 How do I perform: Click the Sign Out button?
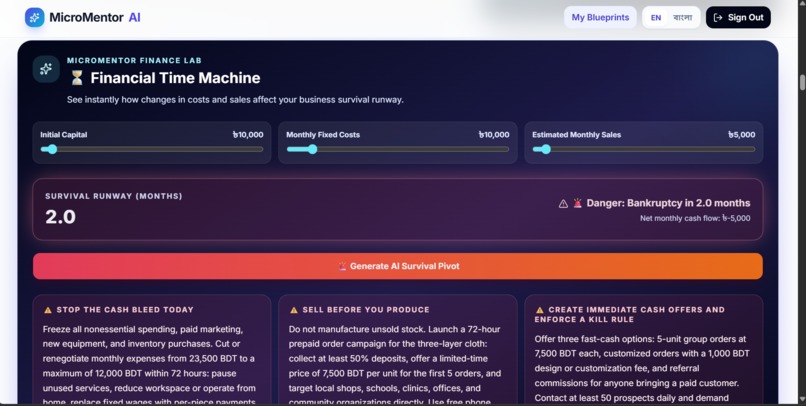click(x=738, y=17)
